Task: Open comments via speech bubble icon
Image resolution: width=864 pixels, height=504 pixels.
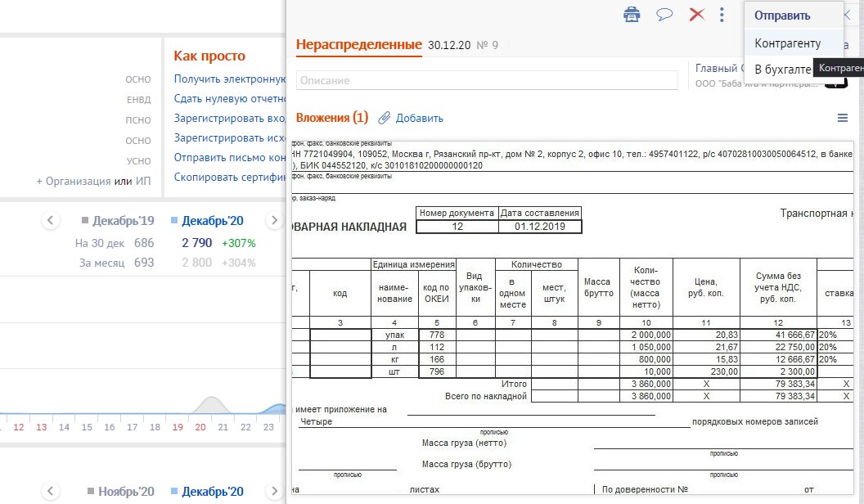Action: 664,15
